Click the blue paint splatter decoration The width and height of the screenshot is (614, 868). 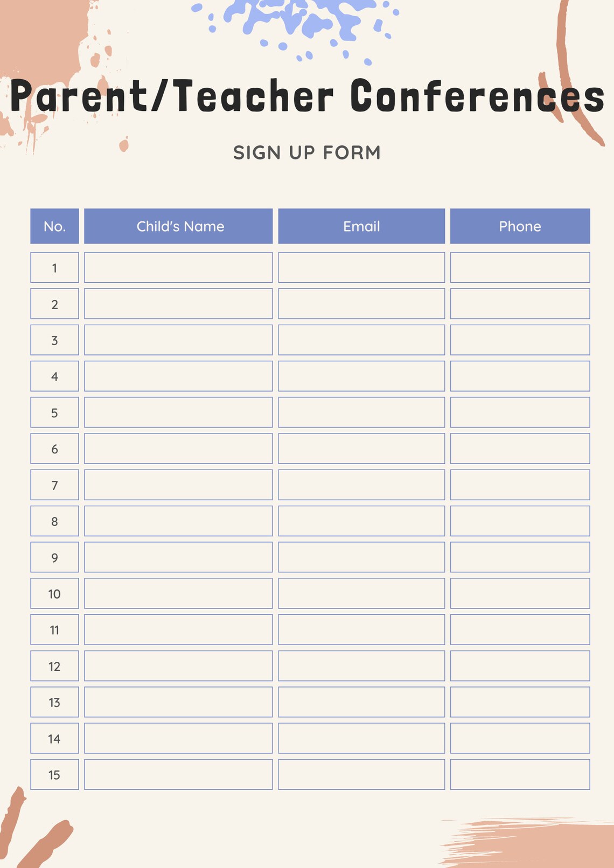tap(296, 27)
